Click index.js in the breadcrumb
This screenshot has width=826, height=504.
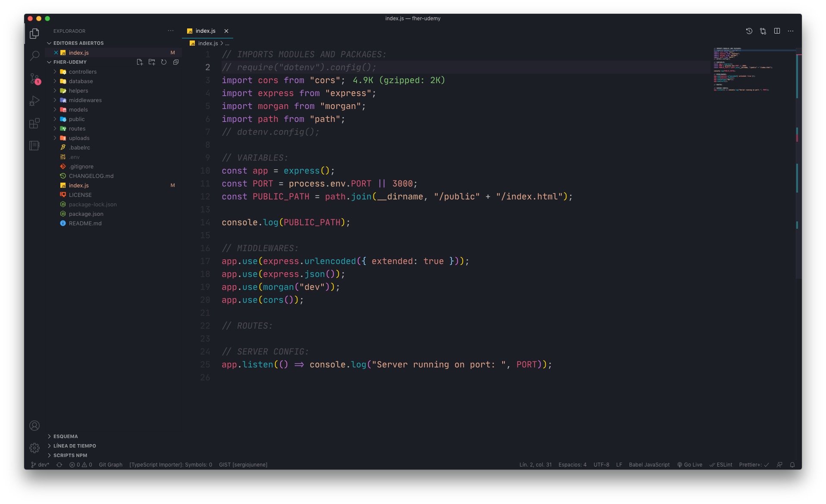(208, 44)
